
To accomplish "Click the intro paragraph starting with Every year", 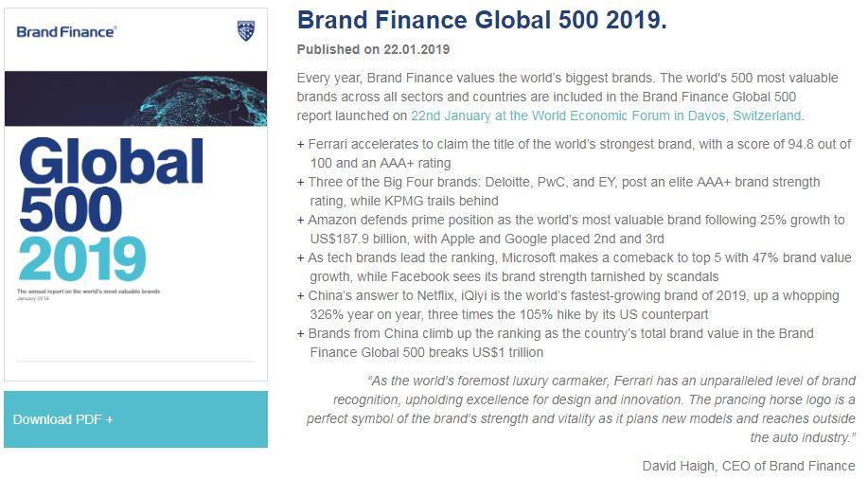I will (549, 97).
